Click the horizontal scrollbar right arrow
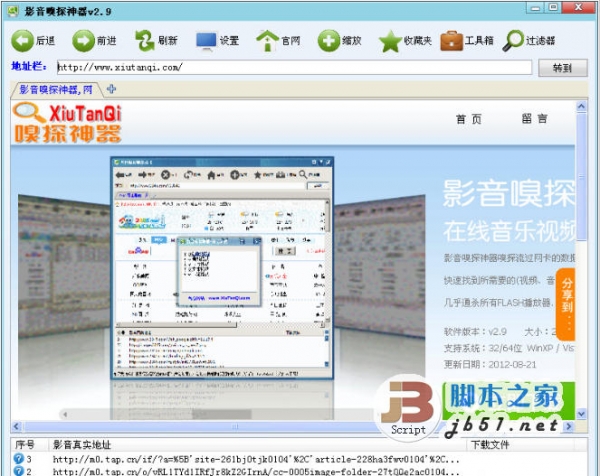Image resolution: width=600 pixels, height=476 pixels. (569, 426)
